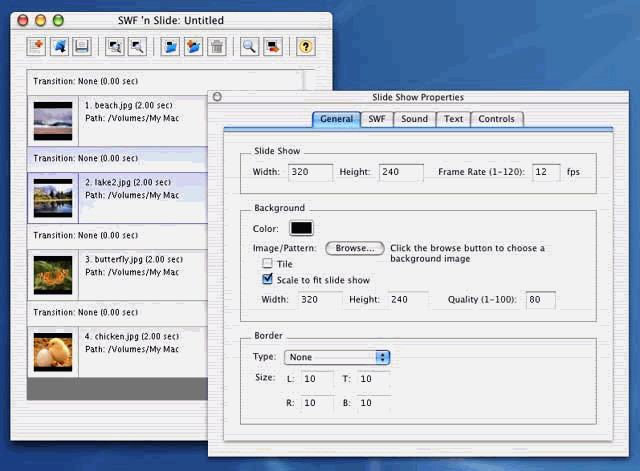Click the Slide Show Height field

(401, 172)
